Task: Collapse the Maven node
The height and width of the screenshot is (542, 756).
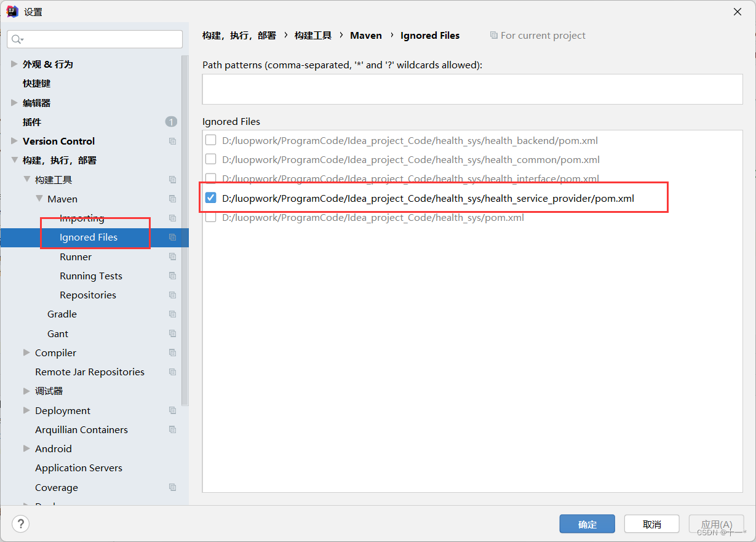Action: (39, 199)
